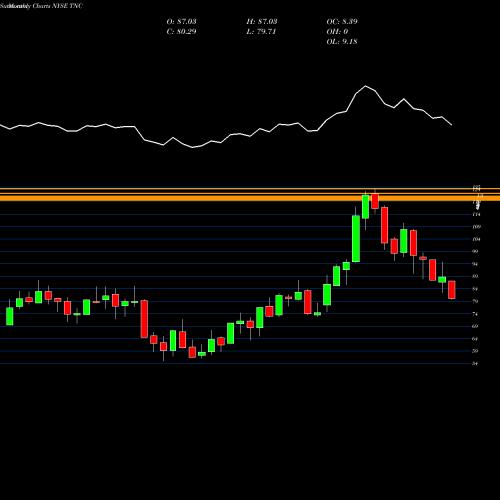
Task: Click the 'OL: 9.18' reading
Action: (342, 42)
